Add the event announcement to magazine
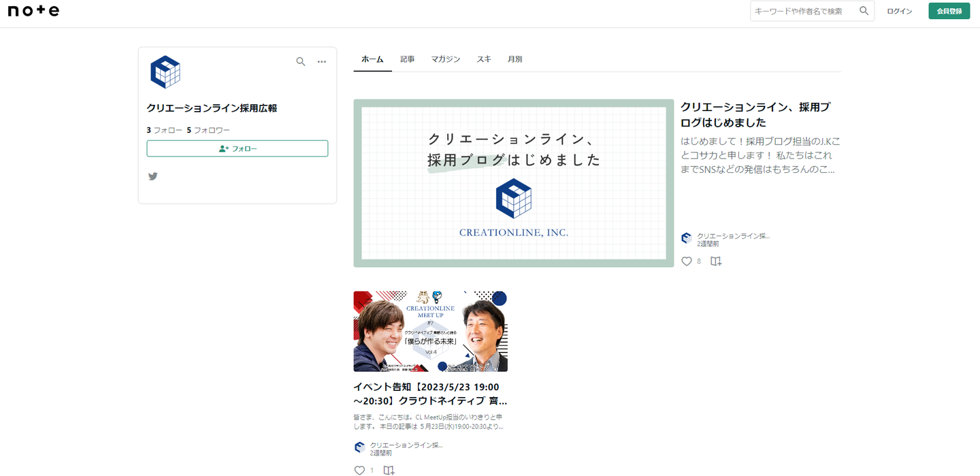The width and height of the screenshot is (980, 476). point(389,470)
